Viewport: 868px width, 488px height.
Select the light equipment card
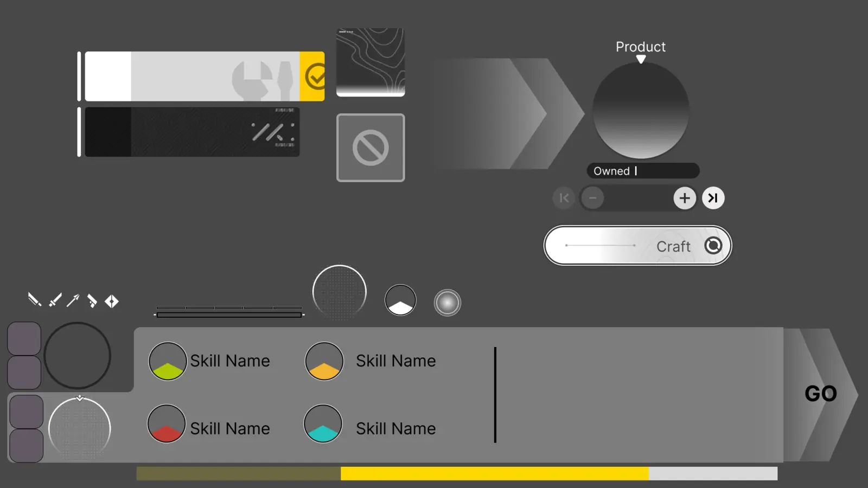(205, 76)
